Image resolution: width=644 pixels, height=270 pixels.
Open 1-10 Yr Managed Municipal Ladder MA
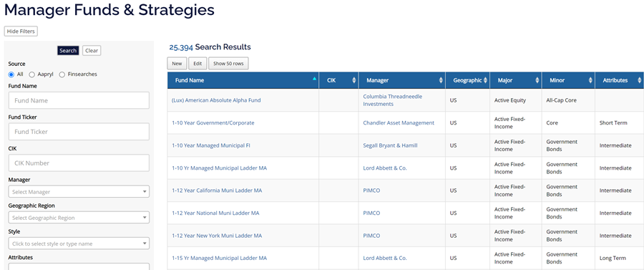click(220, 168)
